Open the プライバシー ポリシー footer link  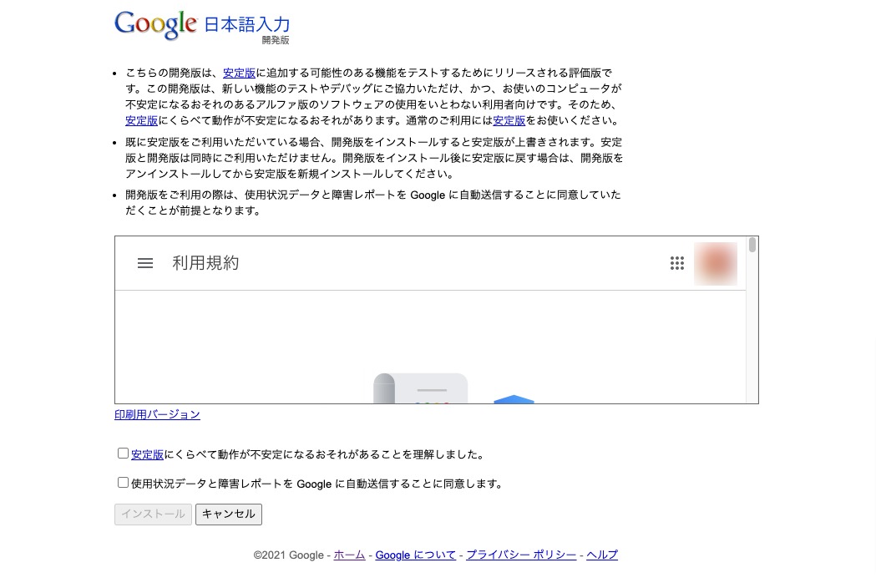(x=520, y=555)
